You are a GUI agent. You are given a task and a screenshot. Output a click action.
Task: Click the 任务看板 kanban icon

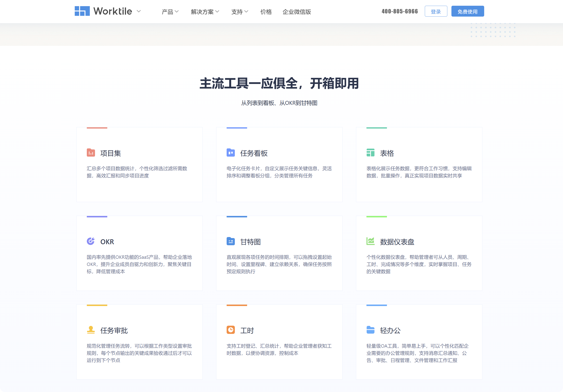click(x=231, y=153)
